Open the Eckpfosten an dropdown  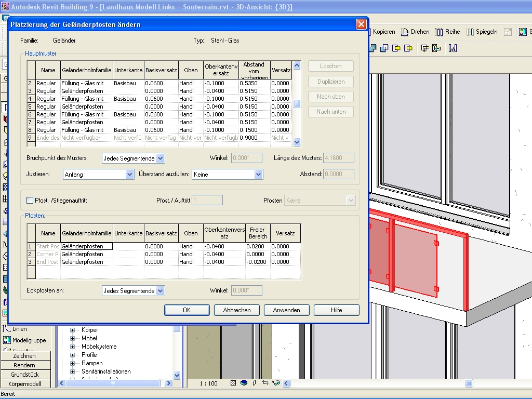click(x=134, y=291)
